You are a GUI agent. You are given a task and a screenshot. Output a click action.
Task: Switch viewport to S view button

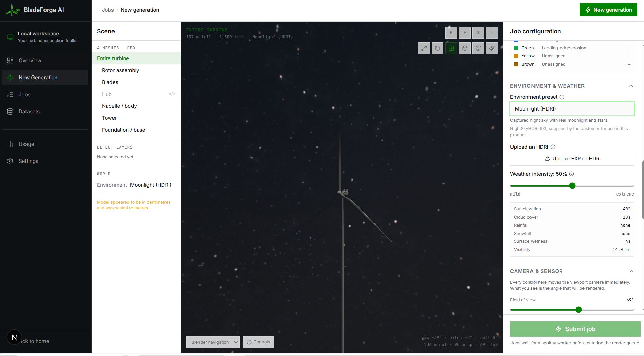tap(478, 33)
